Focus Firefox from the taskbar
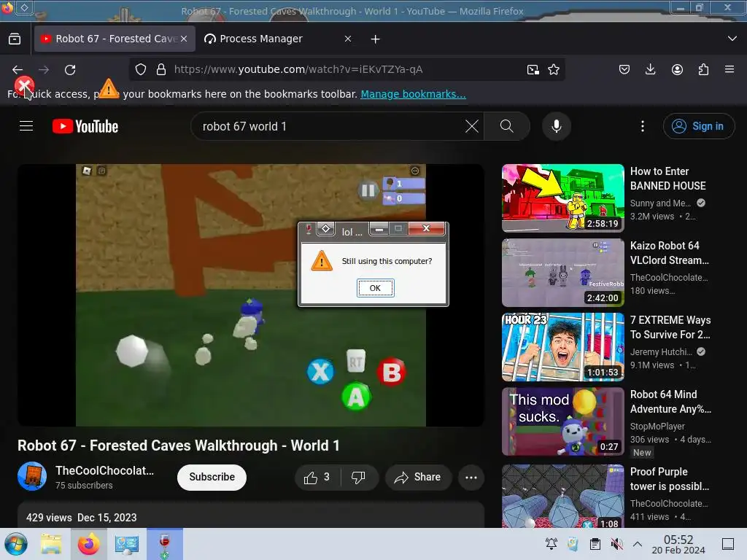747x560 pixels. (88, 544)
